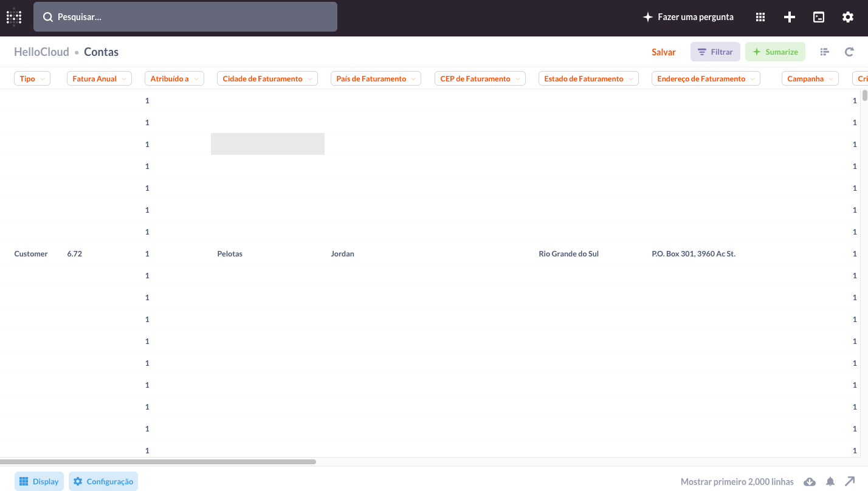Viewport: 868px width, 491px height.
Task: Open the Endereço de Faturamento column dropdown
Action: pyautogui.click(x=706, y=78)
